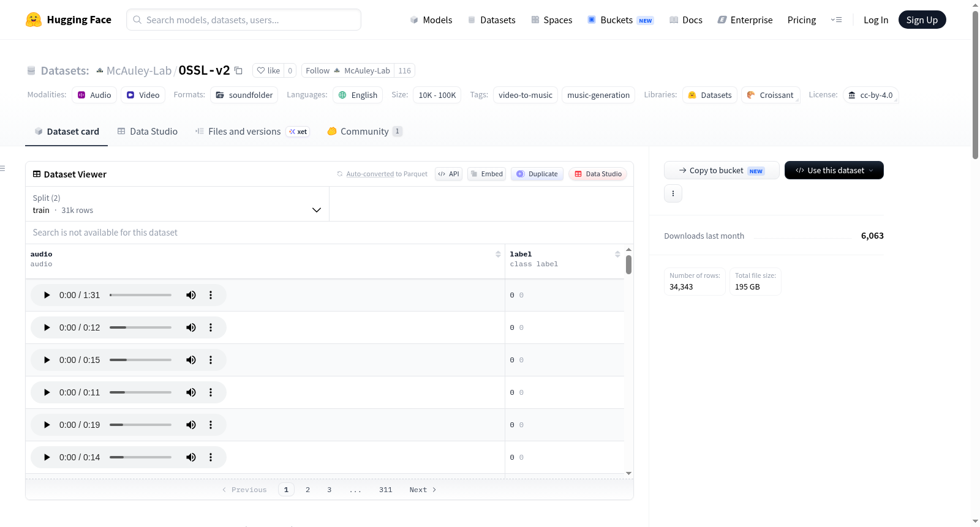
Task: Open Buckets in top navigation
Action: 620,20
